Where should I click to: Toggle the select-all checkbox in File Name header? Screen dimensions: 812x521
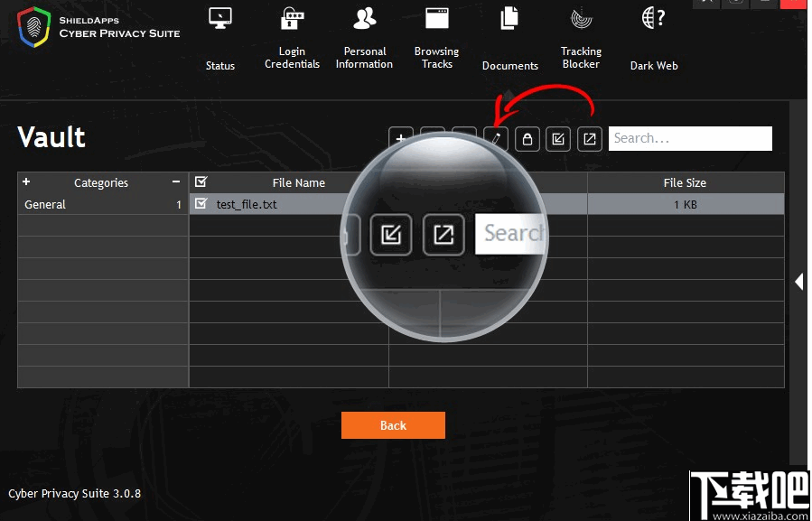pyautogui.click(x=201, y=181)
